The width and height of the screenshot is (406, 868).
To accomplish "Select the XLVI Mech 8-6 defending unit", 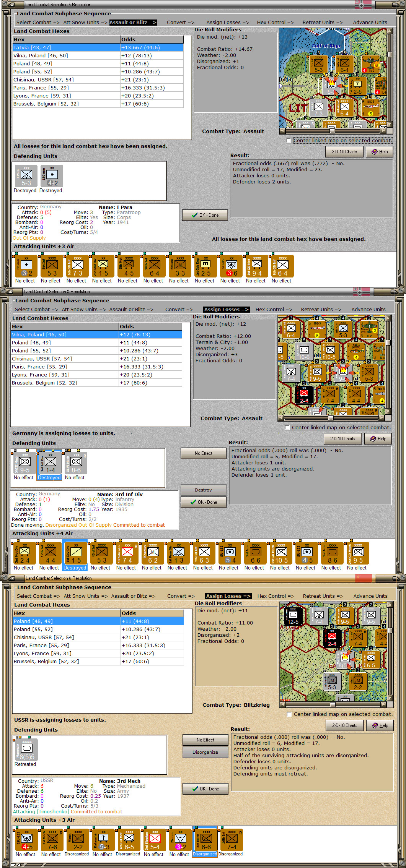I will 76,463.
